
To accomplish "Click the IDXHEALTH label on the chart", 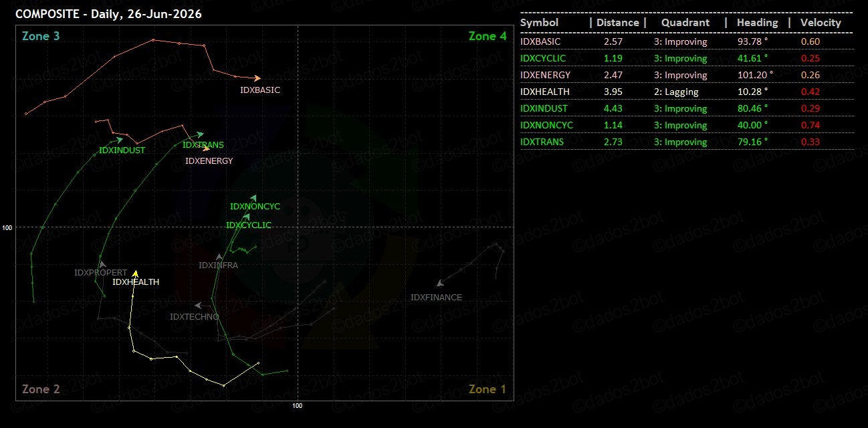I will click(x=136, y=282).
